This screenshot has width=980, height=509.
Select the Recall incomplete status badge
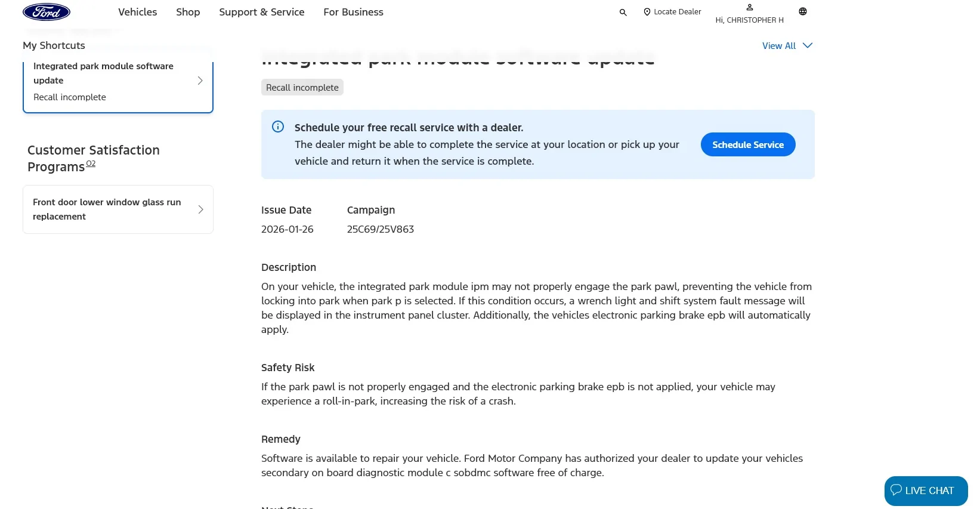pos(302,87)
